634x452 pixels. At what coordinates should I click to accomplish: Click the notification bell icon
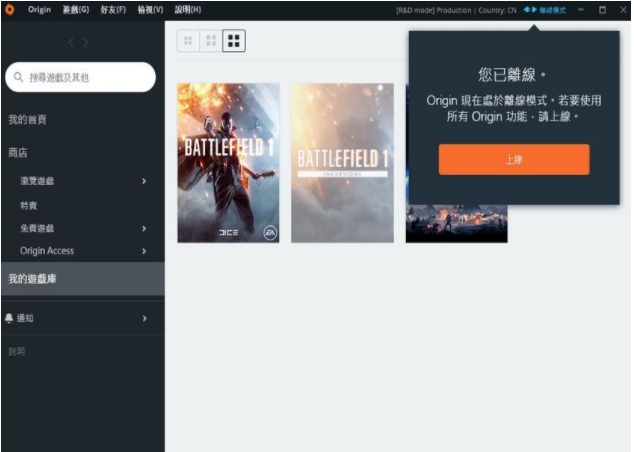9,318
